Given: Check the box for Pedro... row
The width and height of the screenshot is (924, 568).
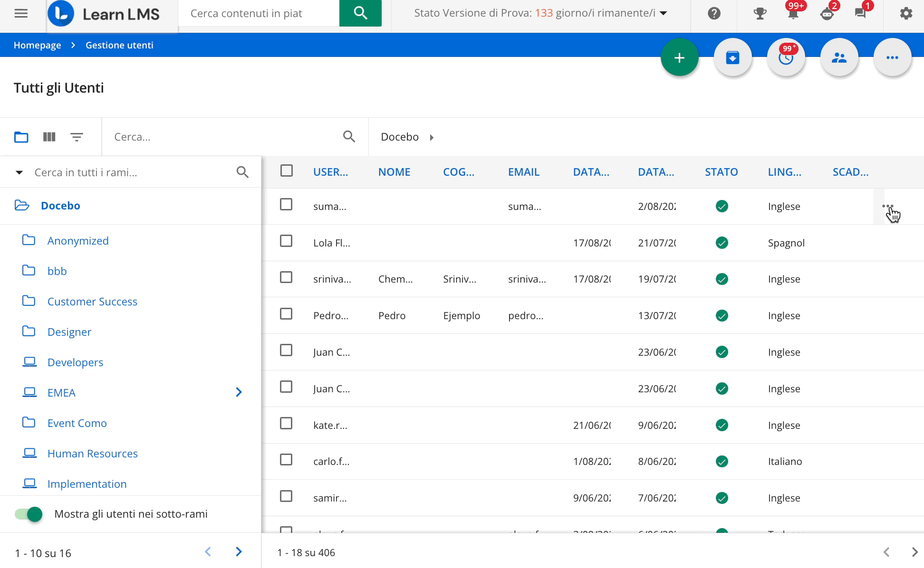Looking at the screenshot, I should [286, 314].
